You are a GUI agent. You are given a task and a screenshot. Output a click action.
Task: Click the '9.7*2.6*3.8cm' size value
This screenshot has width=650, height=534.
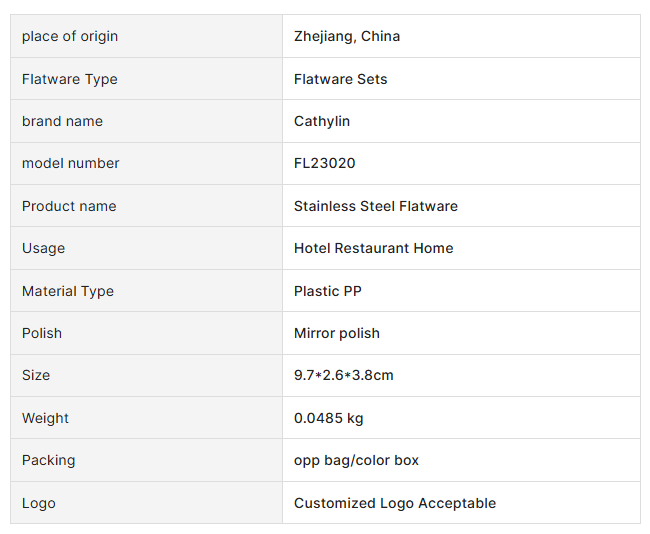click(x=344, y=375)
